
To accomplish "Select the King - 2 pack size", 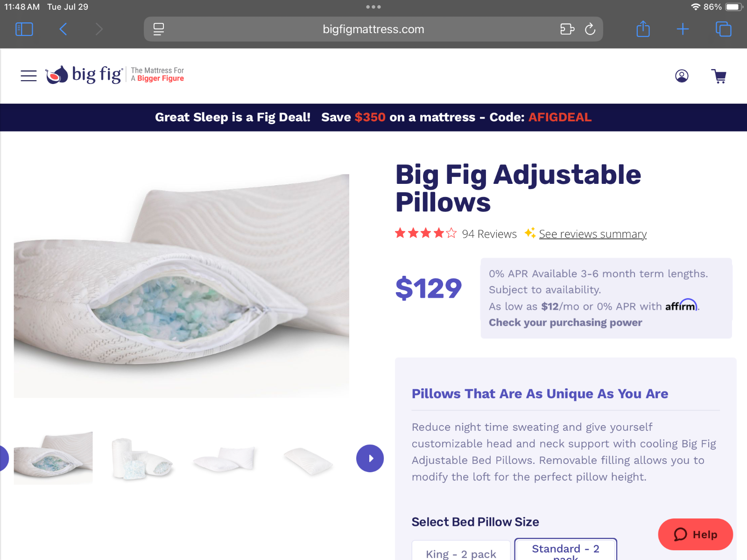I will pyautogui.click(x=461, y=551).
